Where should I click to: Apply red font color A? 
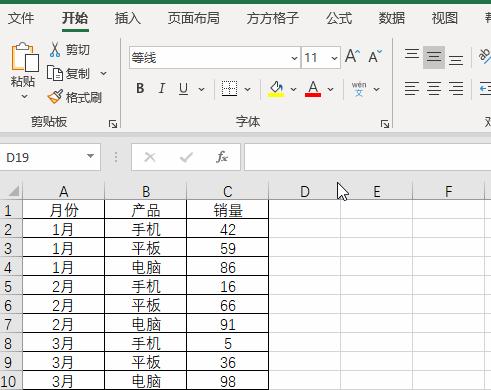pos(313,89)
